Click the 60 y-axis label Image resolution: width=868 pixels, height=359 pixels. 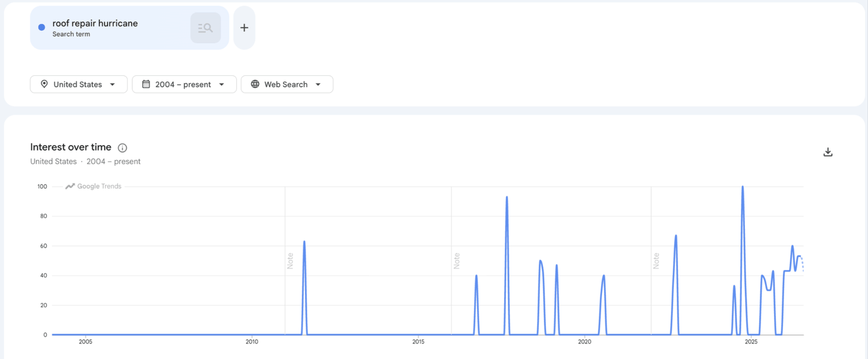[x=44, y=246]
